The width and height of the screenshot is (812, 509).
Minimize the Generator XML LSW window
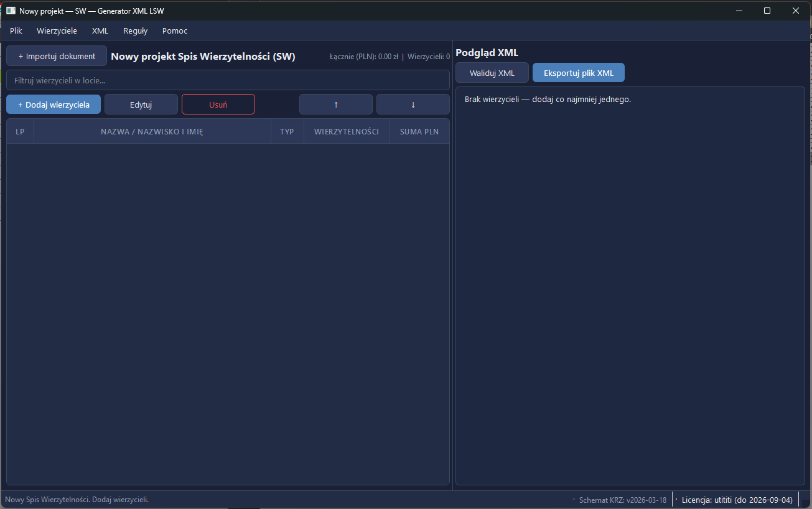coord(740,11)
